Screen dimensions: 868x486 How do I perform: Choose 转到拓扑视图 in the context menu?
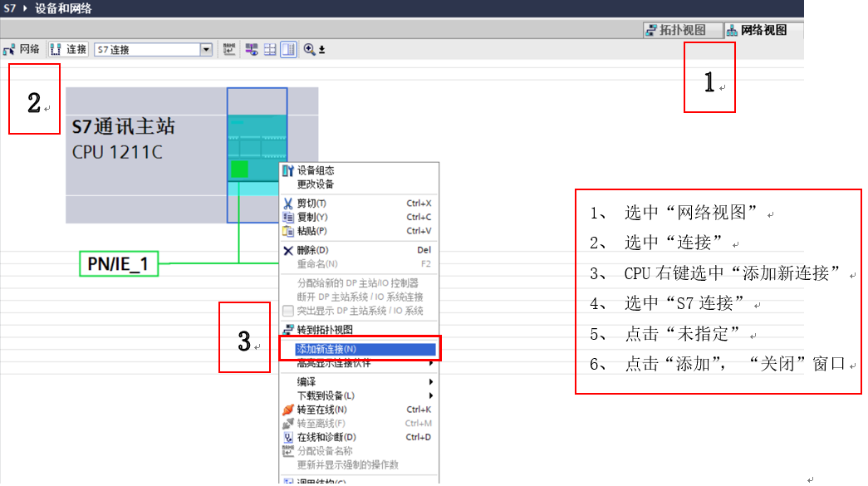pos(360,330)
